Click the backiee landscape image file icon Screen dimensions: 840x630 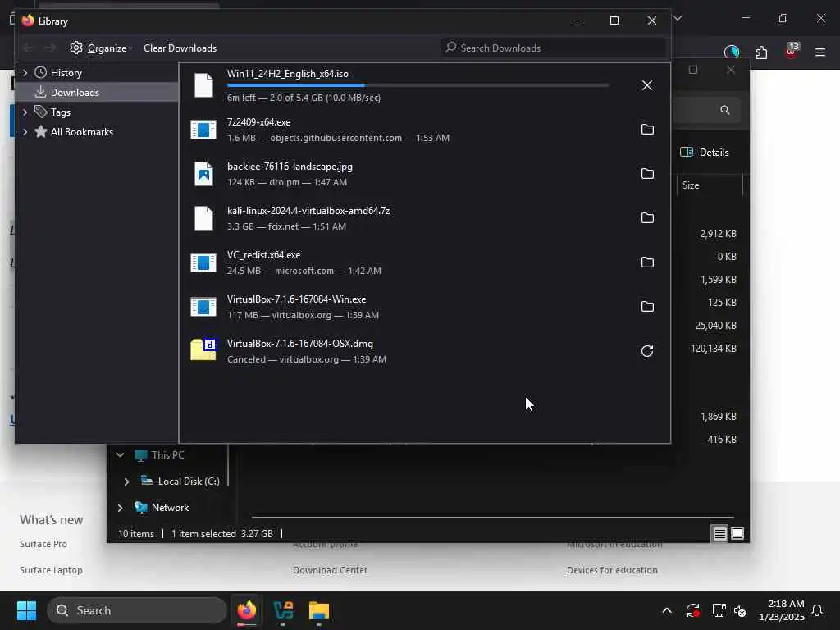point(203,174)
